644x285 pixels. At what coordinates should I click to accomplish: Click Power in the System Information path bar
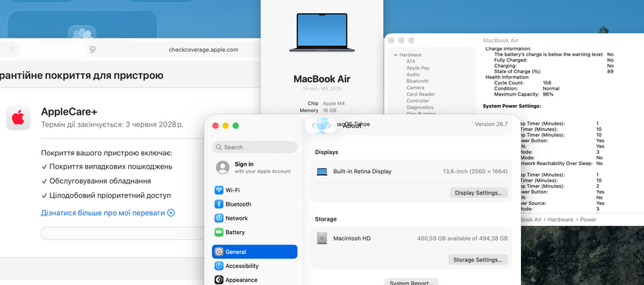click(x=588, y=220)
